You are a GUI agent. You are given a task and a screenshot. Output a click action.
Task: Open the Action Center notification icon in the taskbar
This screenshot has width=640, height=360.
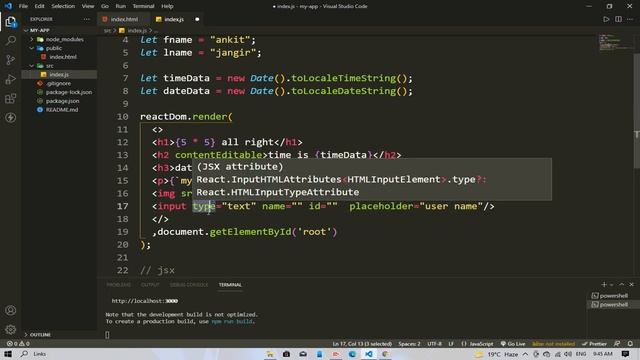tap(625, 354)
